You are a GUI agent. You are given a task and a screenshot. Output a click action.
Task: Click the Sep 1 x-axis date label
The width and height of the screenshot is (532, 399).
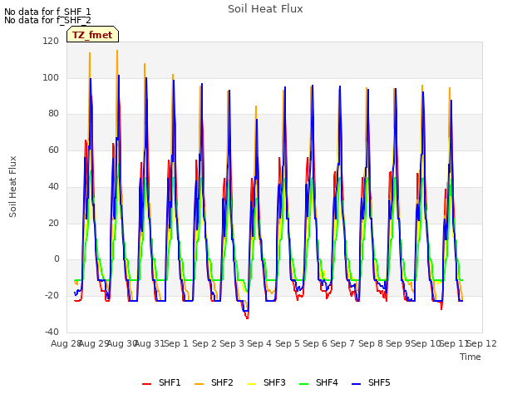click(176, 343)
